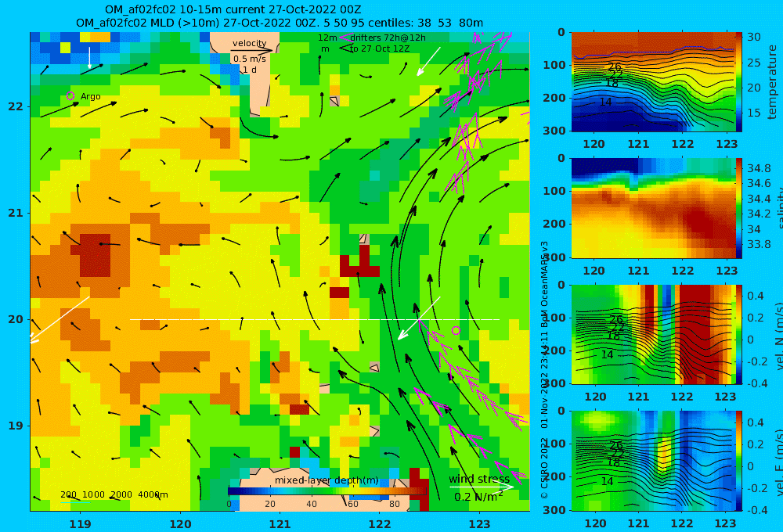Click longitude label 119 on main map
Viewport: 783px width, 532px height.
click(x=80, y=524)
